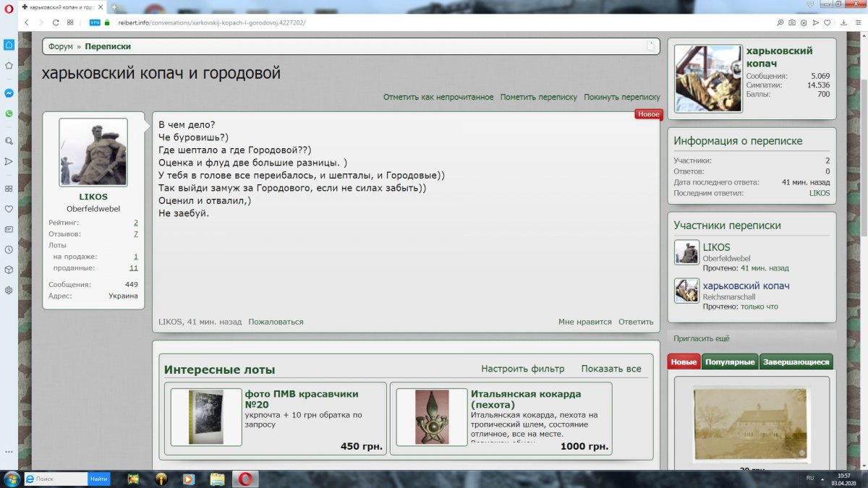Click Найти button in taskbar search

click(x=99, y=479)
